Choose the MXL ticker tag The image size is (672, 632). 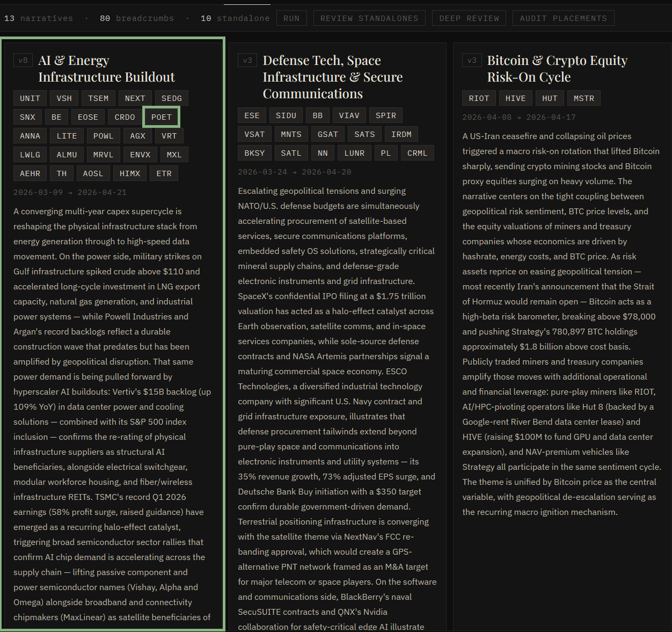point(174,155)
